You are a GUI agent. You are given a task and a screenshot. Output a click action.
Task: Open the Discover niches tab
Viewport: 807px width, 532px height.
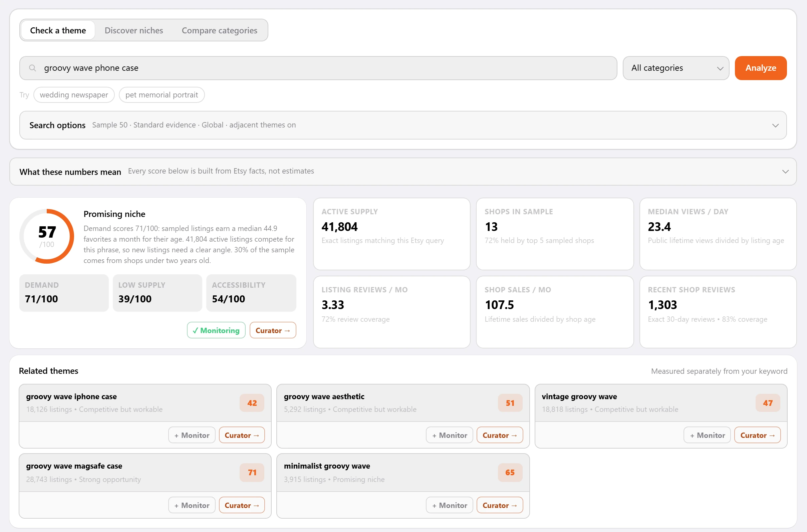133,30
